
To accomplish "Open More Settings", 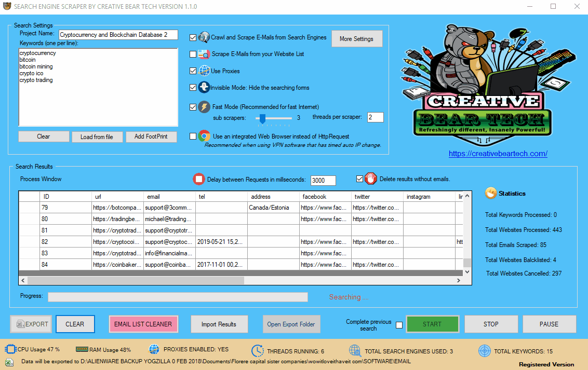I will click(x=357, y=38).
